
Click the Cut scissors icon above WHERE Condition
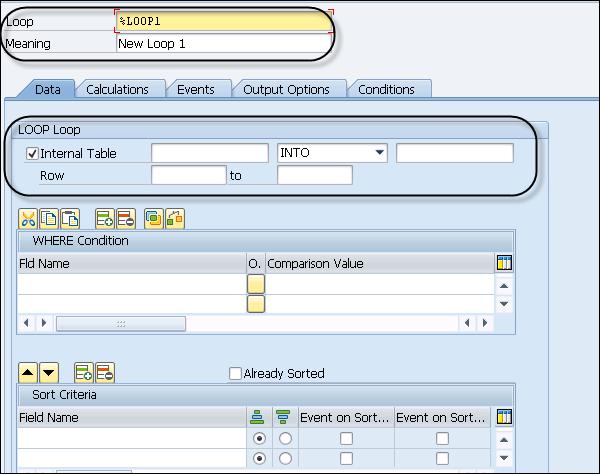pos(28,219)
